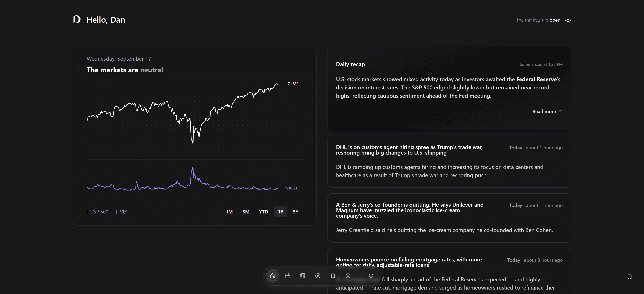Toggle the S&P 500 chart series
Image resolution: width=644 pixels, height=294 pixels.
pyautogui.click(x=98, y=212)
